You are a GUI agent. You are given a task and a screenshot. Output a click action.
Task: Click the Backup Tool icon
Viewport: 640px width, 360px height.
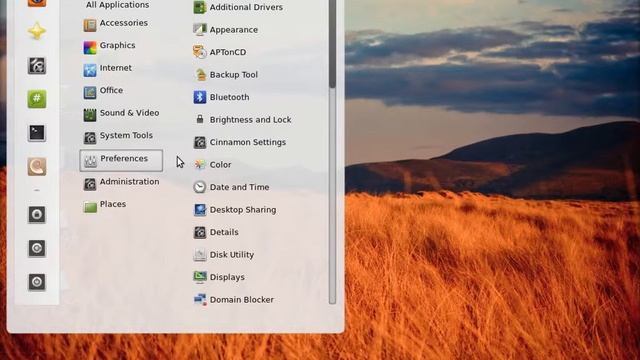point(200,74)
